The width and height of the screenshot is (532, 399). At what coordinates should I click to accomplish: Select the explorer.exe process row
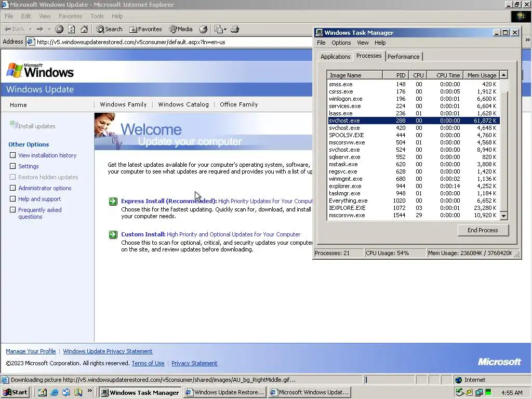click(413, 186)
